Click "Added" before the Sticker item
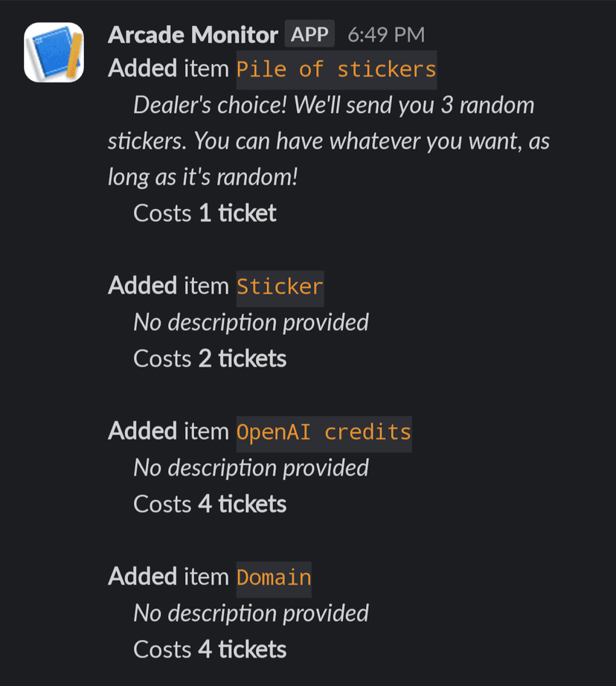Image resolution: width=616 pixels, height=686 pixels. click(x=143, y=286)
